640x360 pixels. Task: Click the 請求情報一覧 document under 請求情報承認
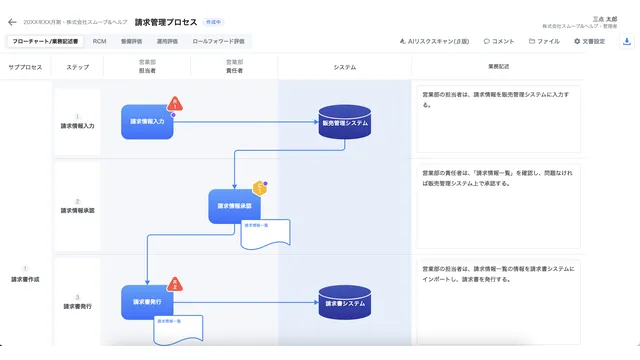pyautogui.click(x=266, y=234)
